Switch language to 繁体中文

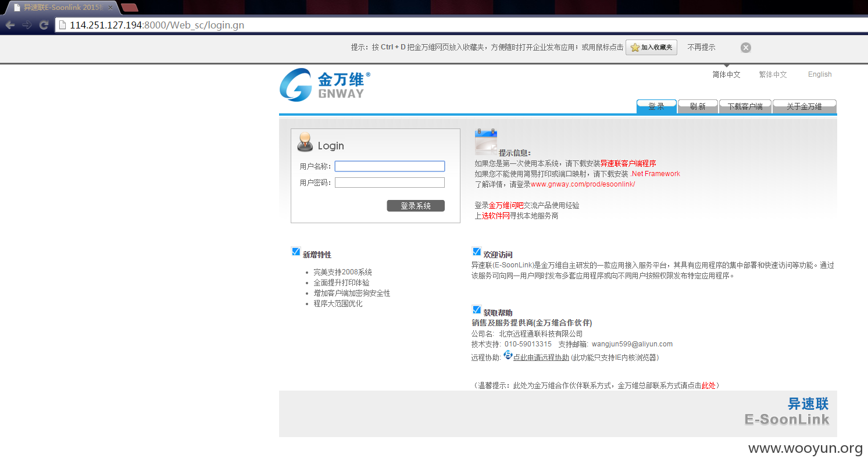[773, 74]
